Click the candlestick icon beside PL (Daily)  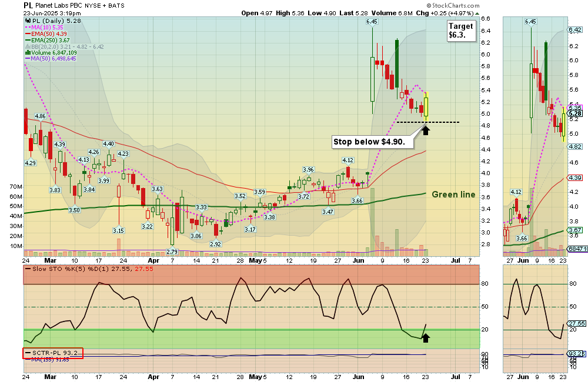coord(28,21)
